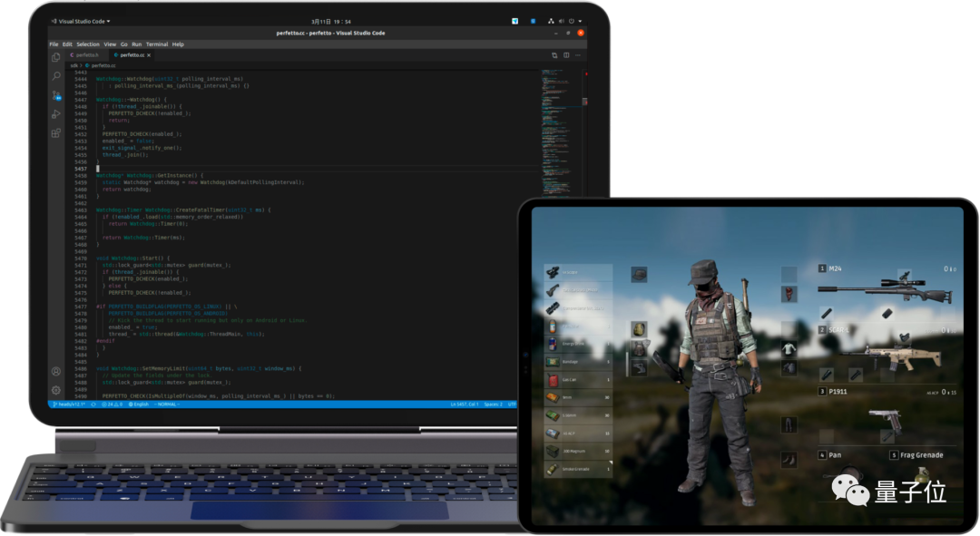Click the volume icon in system tray

tap(562, 21)
